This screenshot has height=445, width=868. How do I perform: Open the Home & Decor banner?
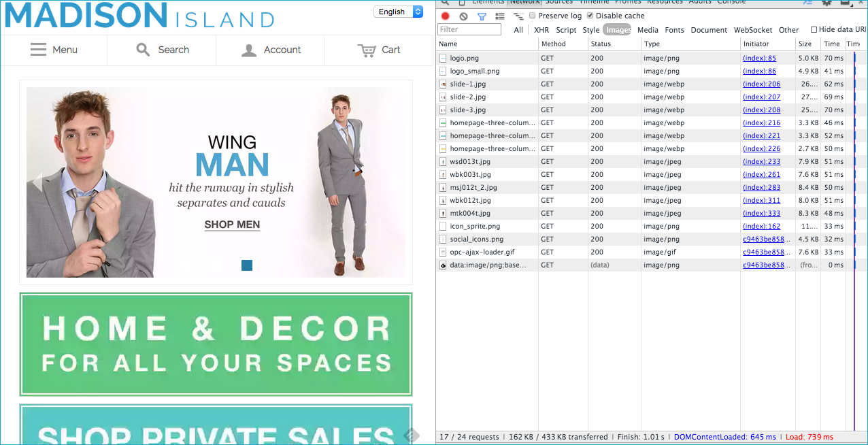click(x=216, y=344)
